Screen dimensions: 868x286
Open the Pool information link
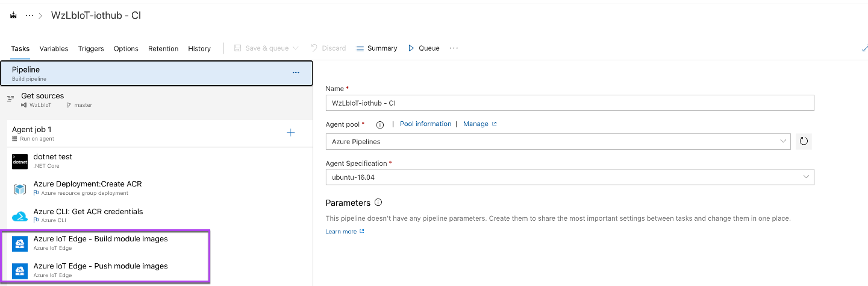point(426,124)
